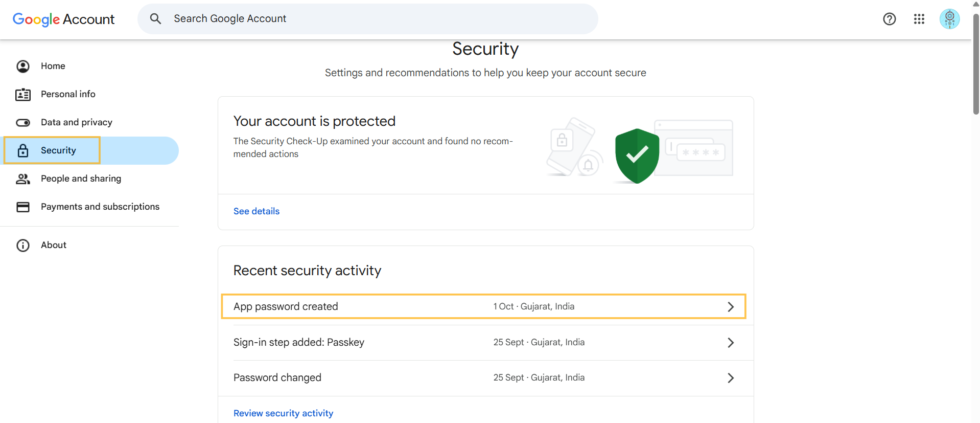Open Sign-in step added: Passkey activity
Viewport: 980px width, 423px height.
point(486,342)
